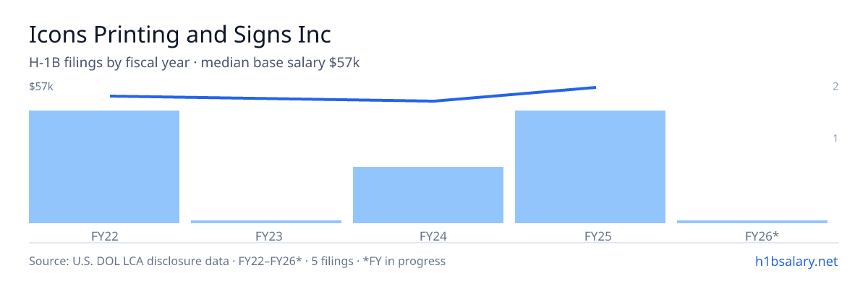Click the FY22 filings bar
The height and width of the screenshot is (289, 868).
click(x=104, y=167)
